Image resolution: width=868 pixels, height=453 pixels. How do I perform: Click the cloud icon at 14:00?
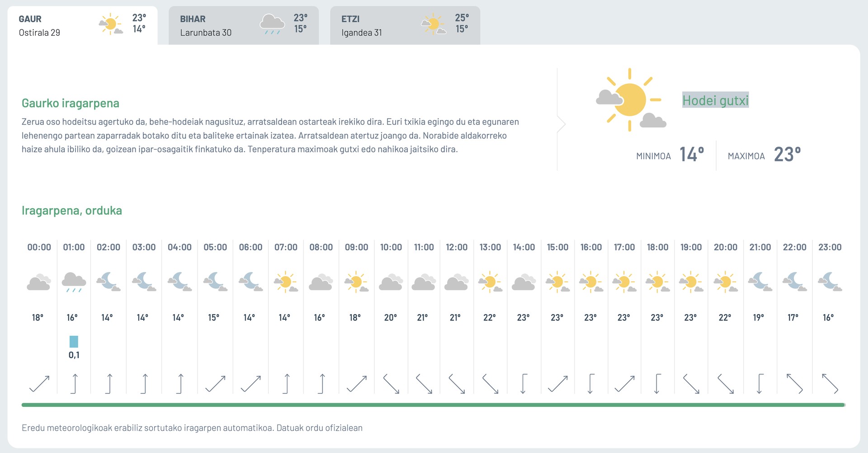pyautogui.click(x=524, y=282)
